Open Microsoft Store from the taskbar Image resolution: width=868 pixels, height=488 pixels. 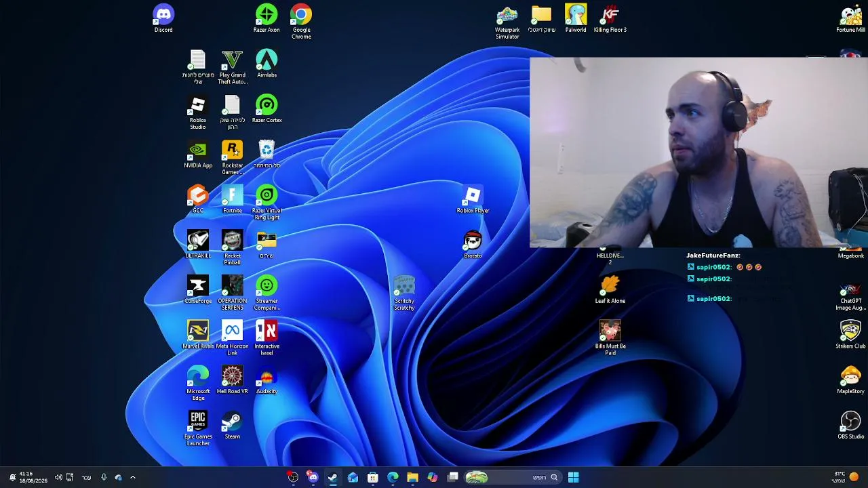click(x=372, y=477)
